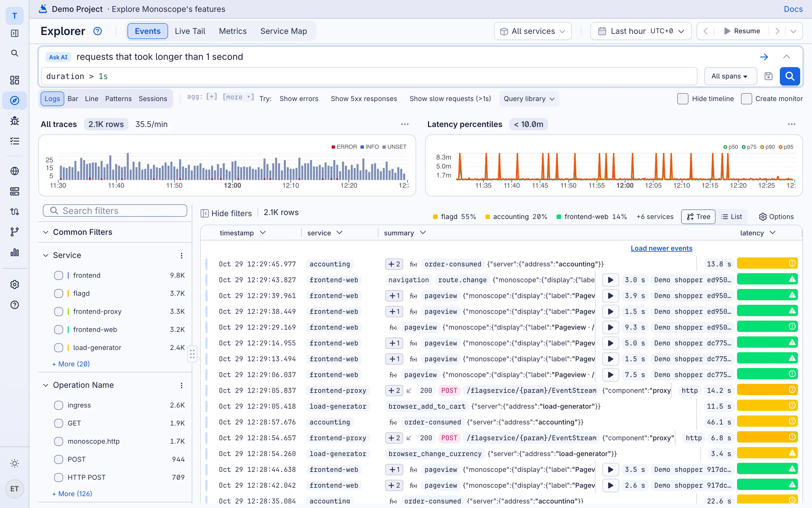The height and width of the screenshot is (508, 812).
Task: Click the Search filters input field
Action: pyautogui.click(x=115, y=211)
